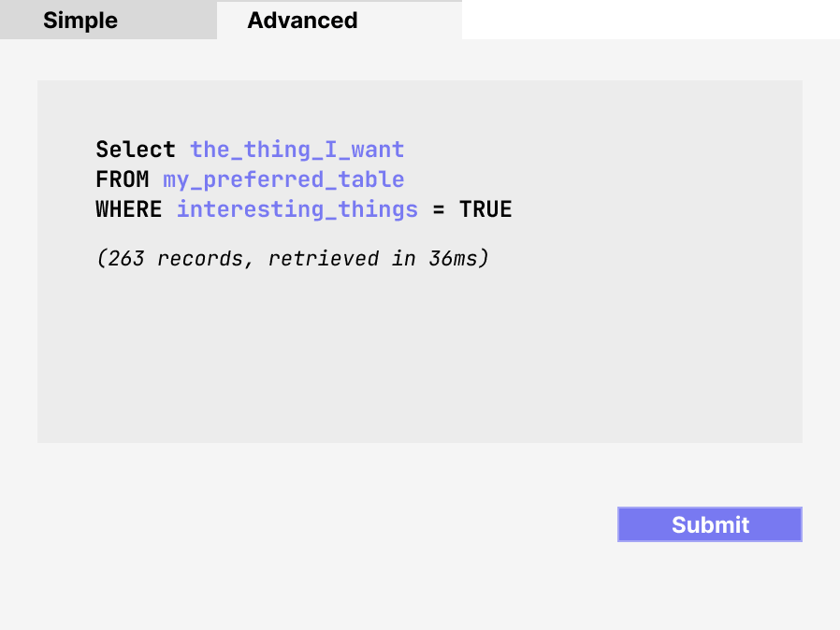This screenshot has height=630, width=840.
Task: Click the records retrieved result message
Action: point(292,259)
